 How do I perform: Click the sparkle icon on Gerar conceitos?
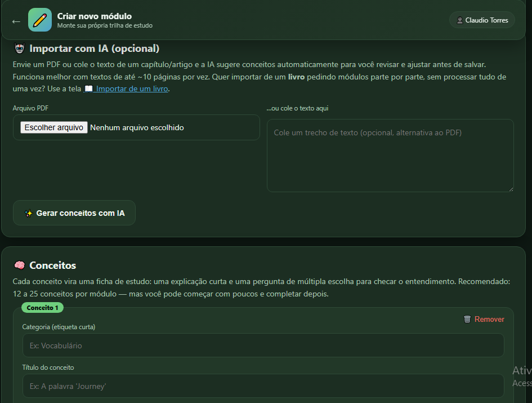point(29,214)
